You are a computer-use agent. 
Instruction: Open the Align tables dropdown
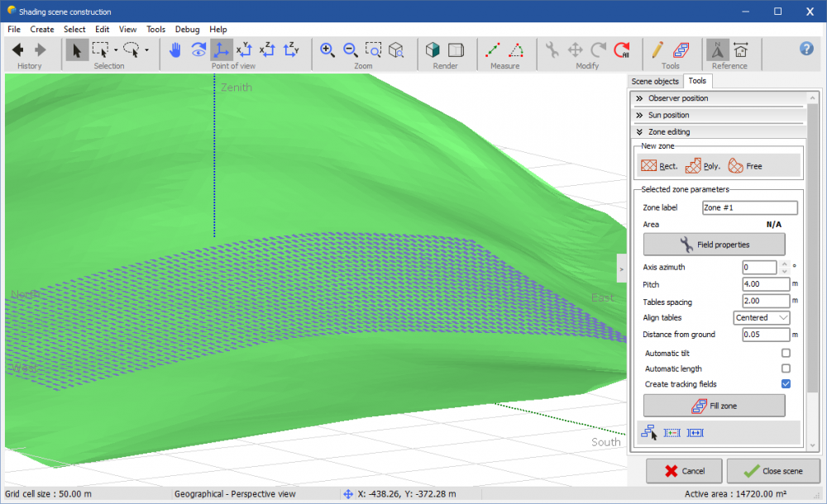click(x=762, y=318)
